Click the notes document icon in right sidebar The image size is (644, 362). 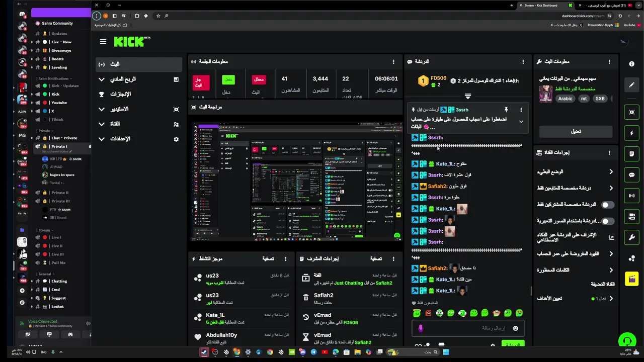click(632, 154)
